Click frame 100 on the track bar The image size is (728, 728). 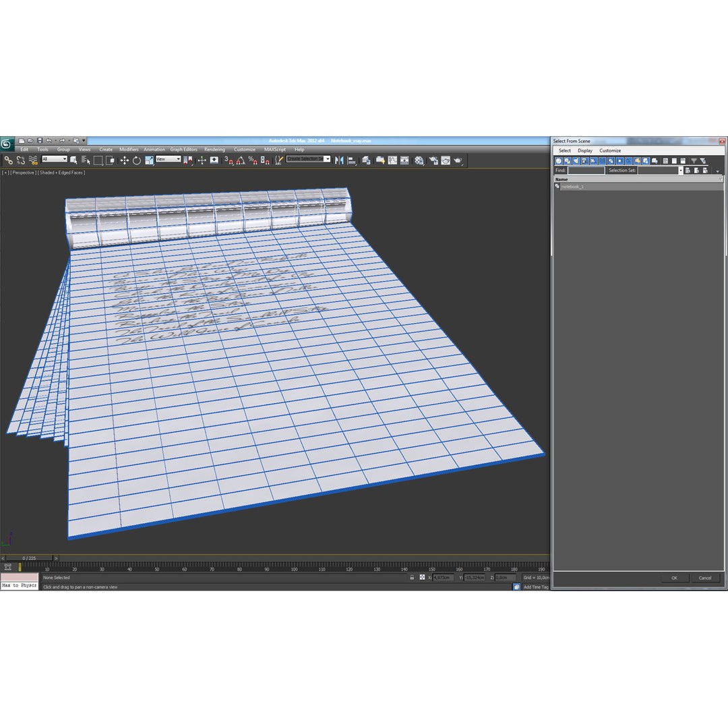[294, 568]
